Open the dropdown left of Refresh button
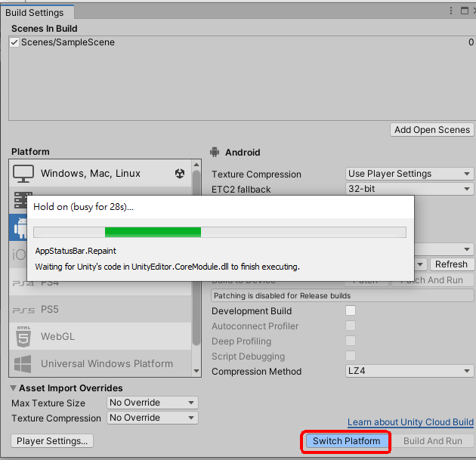This screenshot has width=476, height=460. coord(421,264)
